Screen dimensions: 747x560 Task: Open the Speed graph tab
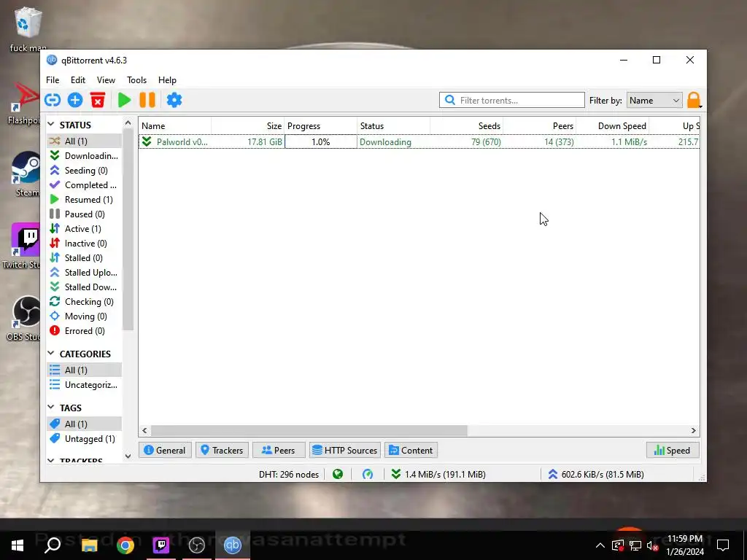pos(673,450)
